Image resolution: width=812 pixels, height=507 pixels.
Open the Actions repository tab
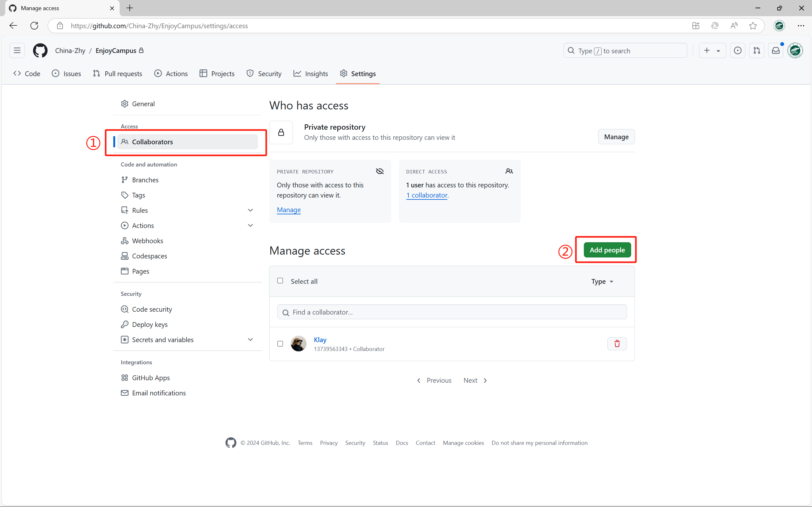[x=171, y=74]
